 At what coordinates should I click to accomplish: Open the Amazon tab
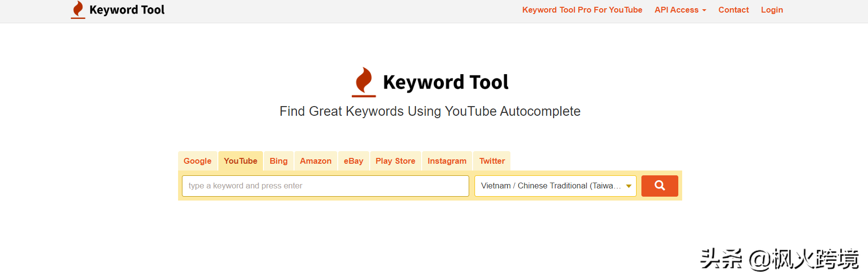click(x=316, y=161)
